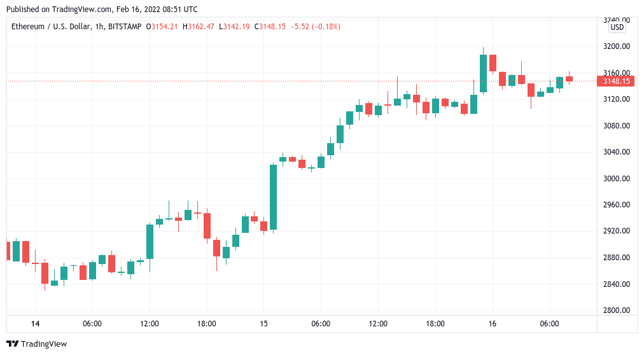Open the USD currency selector
Image resolution: width=644 pixels, height=355 pixels.
(617, 27)
